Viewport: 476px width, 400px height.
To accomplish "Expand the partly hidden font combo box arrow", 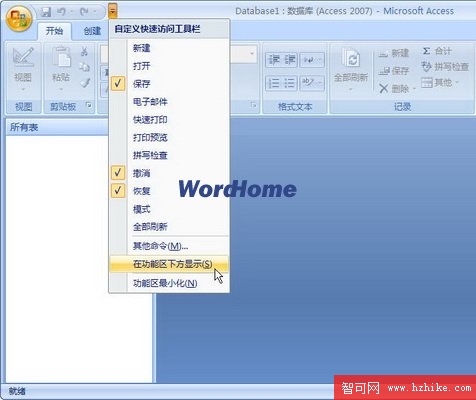I will [252, 53].
